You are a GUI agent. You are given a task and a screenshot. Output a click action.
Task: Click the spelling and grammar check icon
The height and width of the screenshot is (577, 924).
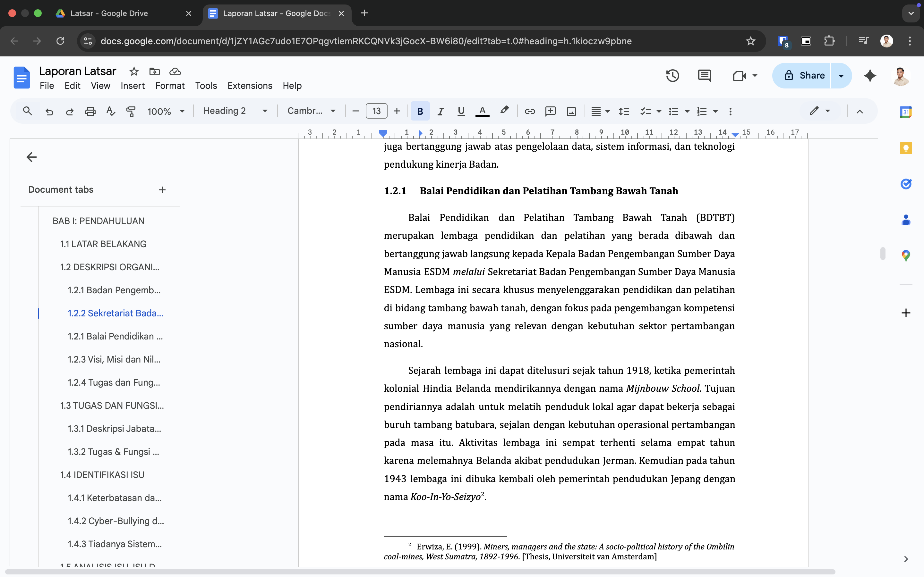coord(110,111)
